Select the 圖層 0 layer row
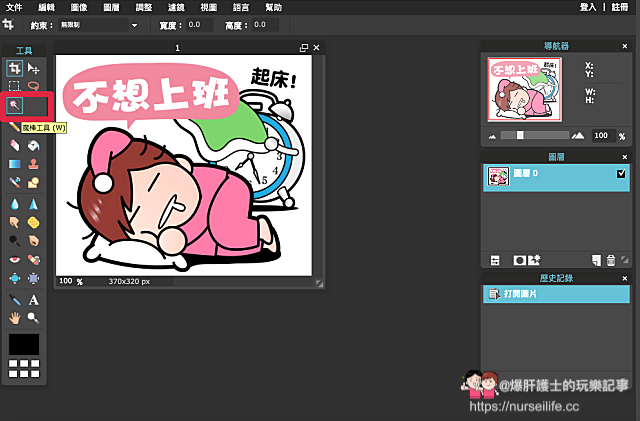The width and height of the screenshot is (640, 421). tap(556, 178)
